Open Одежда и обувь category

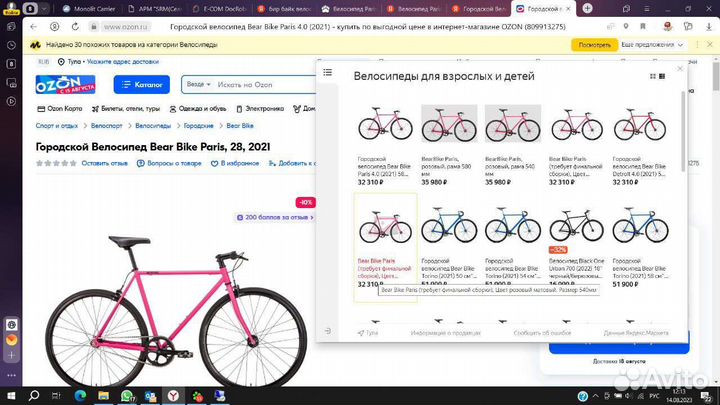point(198,109)
